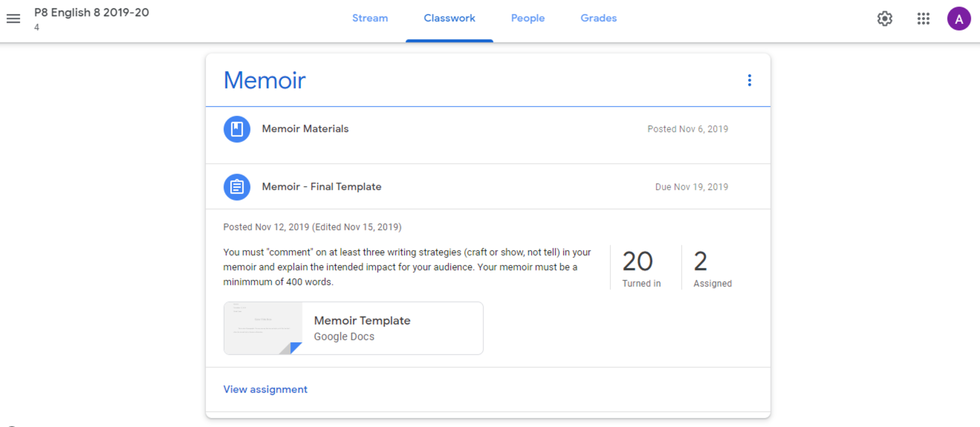Open the Grades tab

click(598, 18)
